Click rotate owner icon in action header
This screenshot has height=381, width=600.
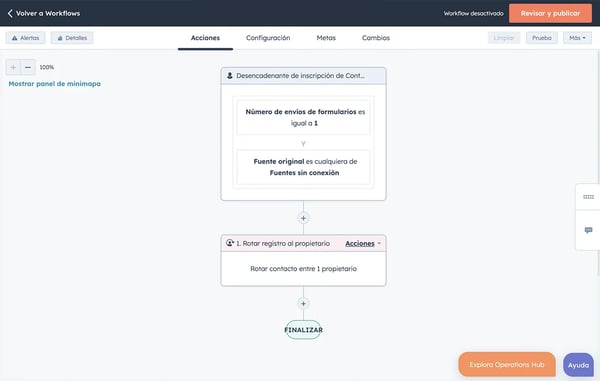[x=230, y=243]
